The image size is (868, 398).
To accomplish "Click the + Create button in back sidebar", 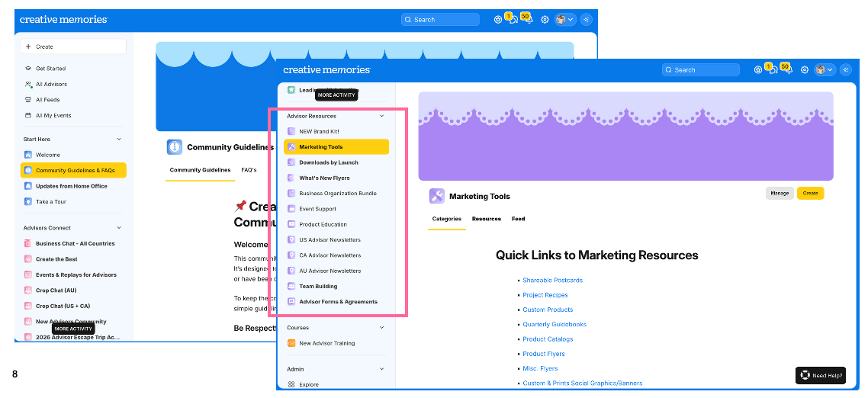I will click(73, 47).
